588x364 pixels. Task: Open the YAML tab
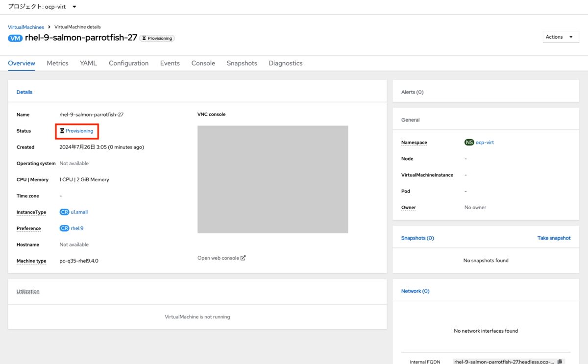(x=89, y=63)
